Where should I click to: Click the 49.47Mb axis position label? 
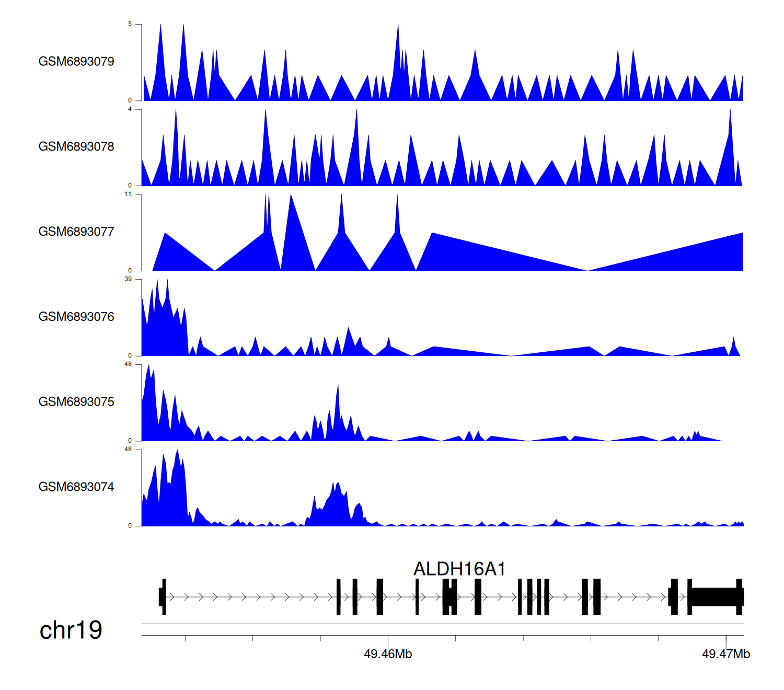click(726, 654)
